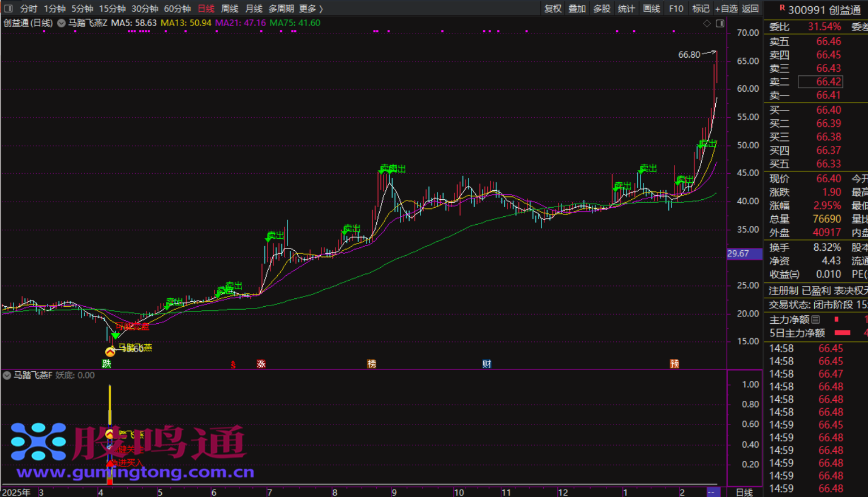868x497 pixels.
Task: Switch to the 60分钟 chart tab
Action: [177, 8]
